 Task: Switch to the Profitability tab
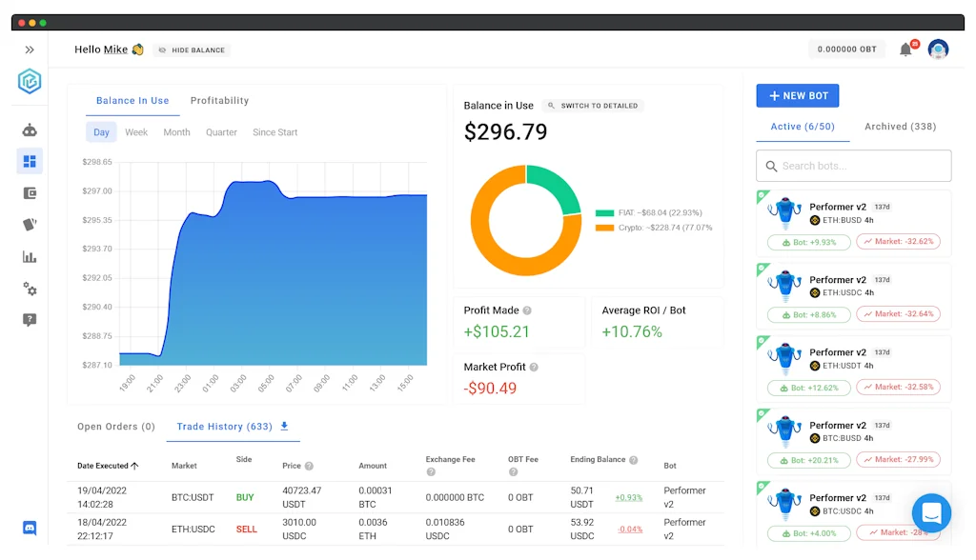coord(219,100)
